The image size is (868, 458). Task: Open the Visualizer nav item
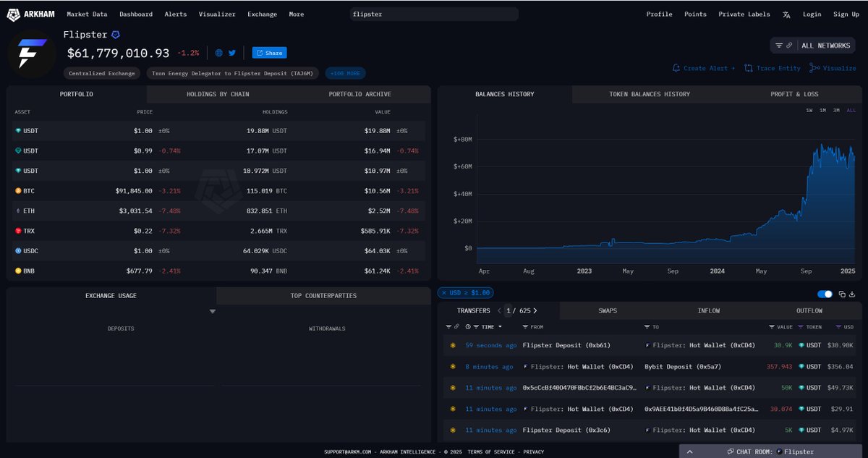(217, 14)
